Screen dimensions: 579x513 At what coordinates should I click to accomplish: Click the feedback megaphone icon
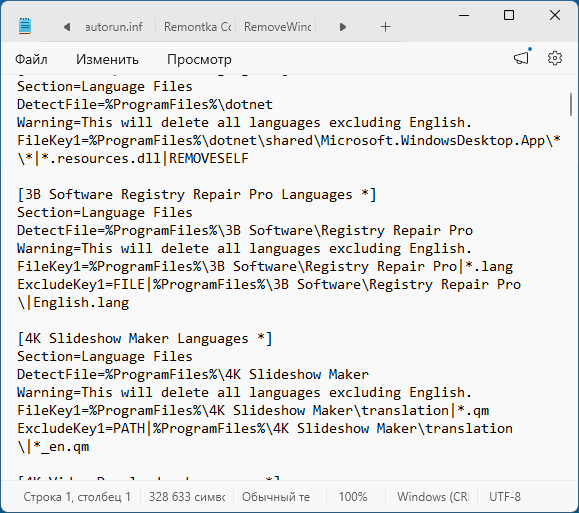tap(522, 58)
